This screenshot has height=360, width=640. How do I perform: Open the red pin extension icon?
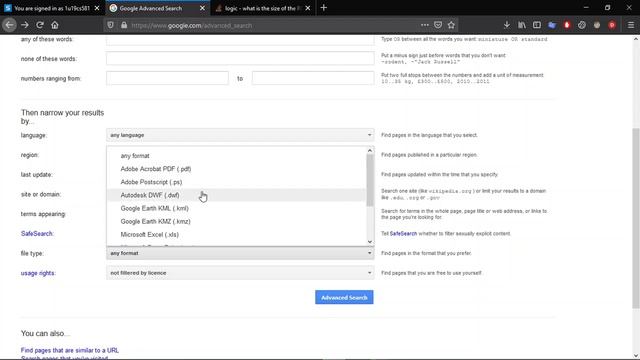pos(612,25)
